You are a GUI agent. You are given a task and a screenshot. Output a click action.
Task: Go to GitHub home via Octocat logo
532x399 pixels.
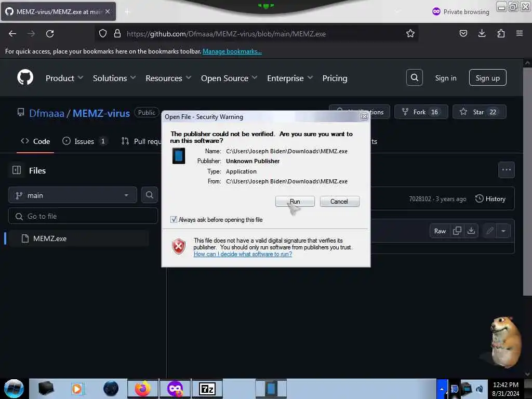25,77
